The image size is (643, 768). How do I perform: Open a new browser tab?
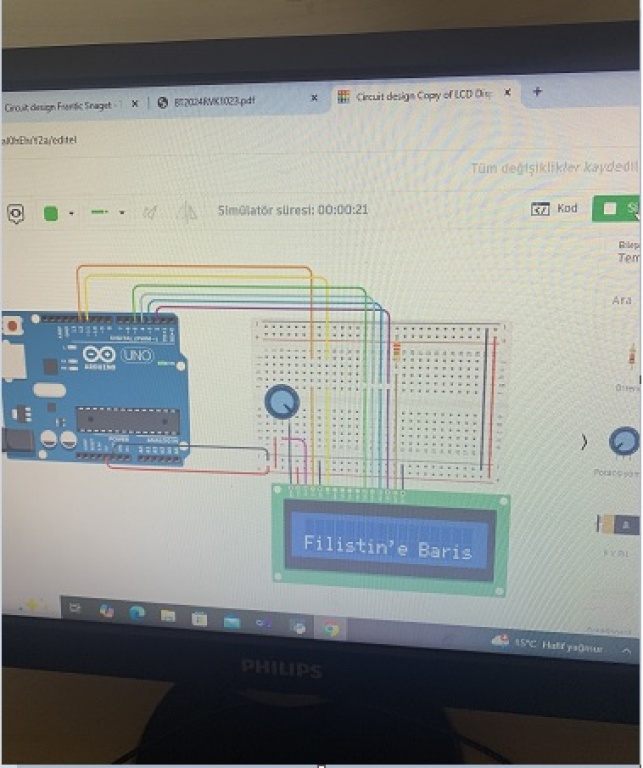(537, 92)
